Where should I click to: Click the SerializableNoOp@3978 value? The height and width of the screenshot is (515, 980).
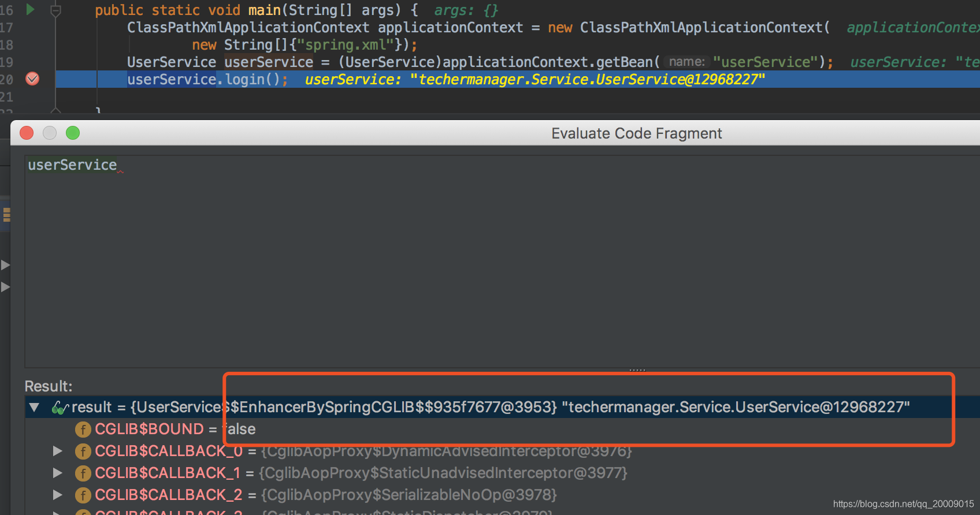409,495
